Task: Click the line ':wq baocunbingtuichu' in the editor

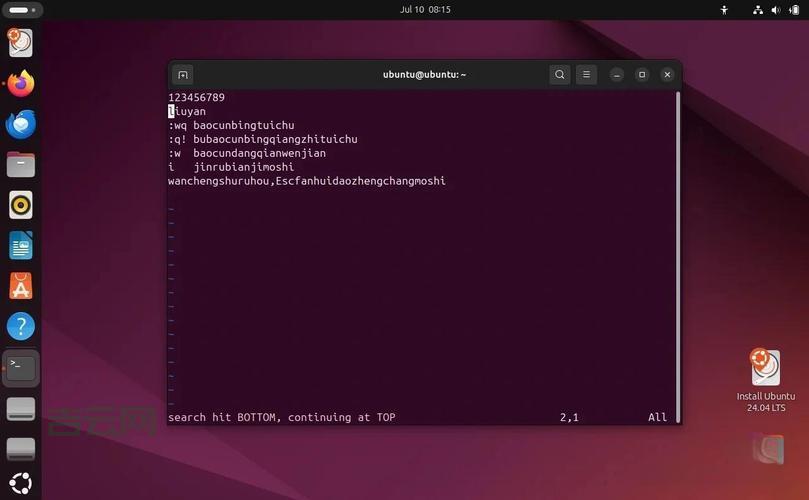Action: pos(231,125)
